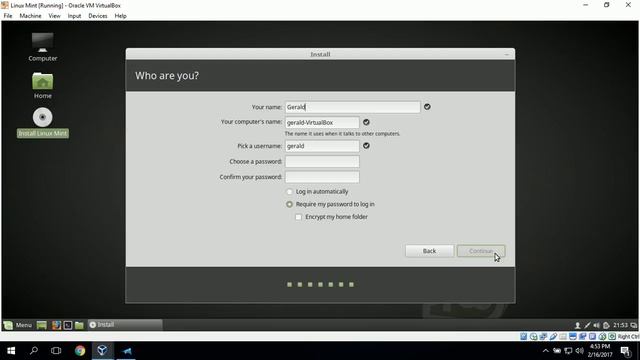Open Windows volume tray icon
The image size is (640, 360).
(x=579, y=351)
